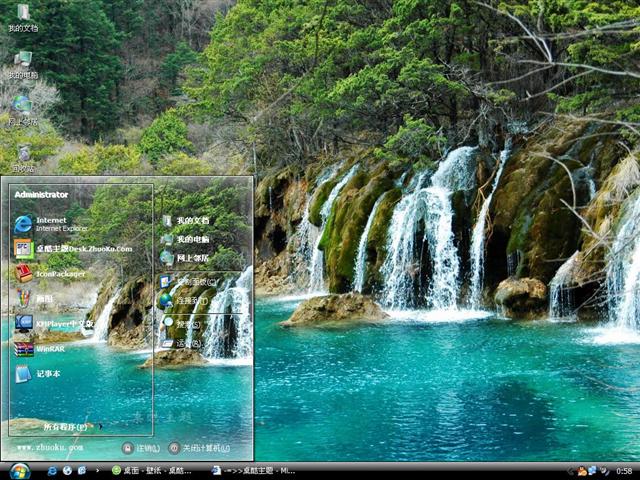The width and height of the screenshot is (640, 480).
Task: Click the orange system tray icon
Action: pyautogui.click(x=582, y=471)
